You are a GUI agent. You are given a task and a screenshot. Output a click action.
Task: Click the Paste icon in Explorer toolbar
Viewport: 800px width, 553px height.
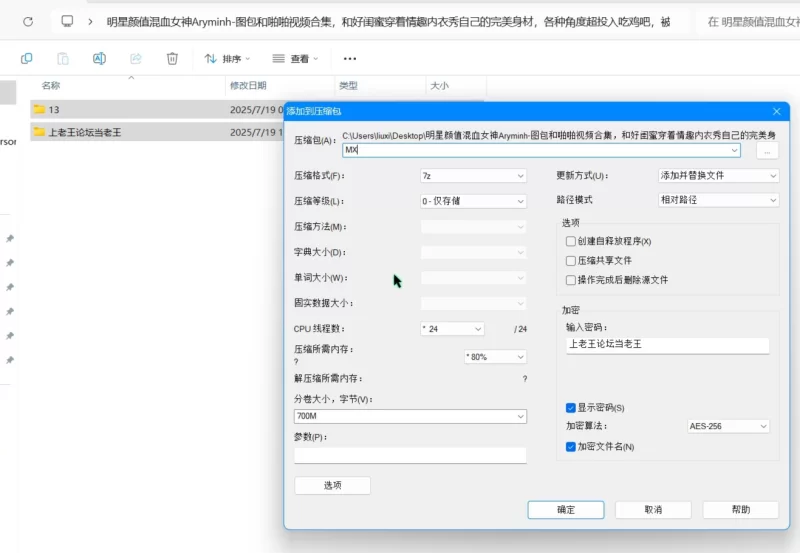63,59
